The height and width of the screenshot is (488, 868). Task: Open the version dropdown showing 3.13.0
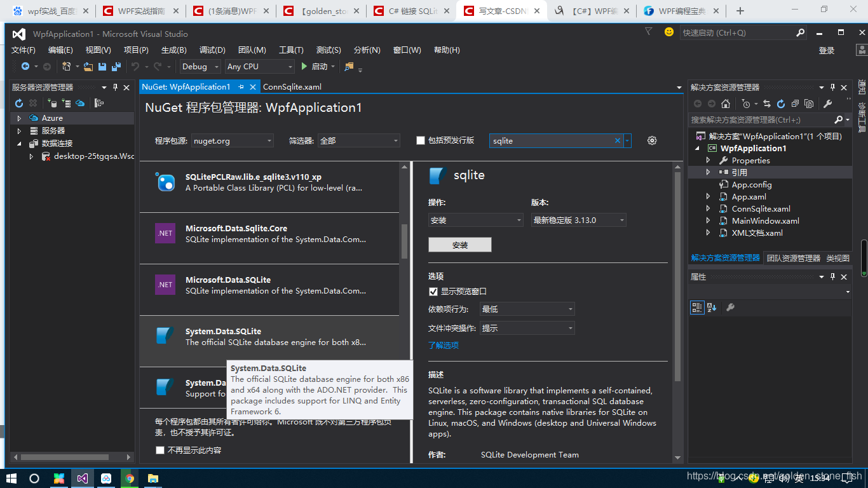point(579,220)
